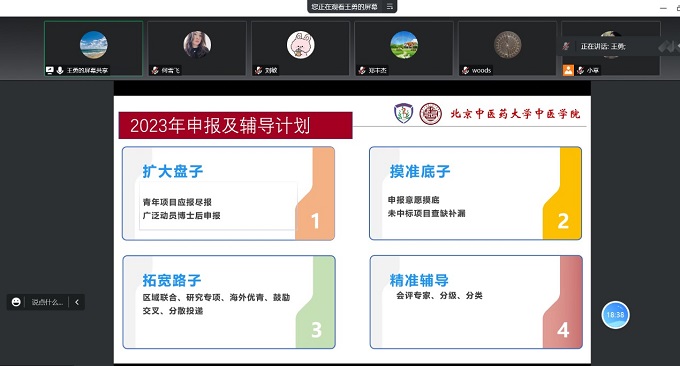Toggle the muted mic icon on 刘敏's tile
Screen dimensions: 680x366
pyautogui.click(x=258, y=70)
